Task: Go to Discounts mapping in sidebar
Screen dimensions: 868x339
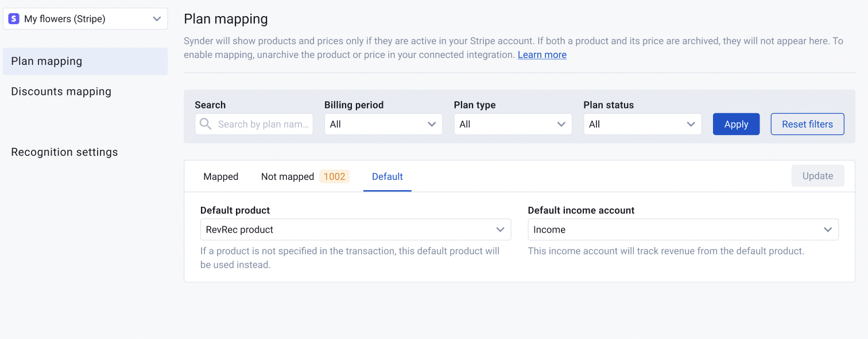Action: pyautogui.click(x=61, y=91)
